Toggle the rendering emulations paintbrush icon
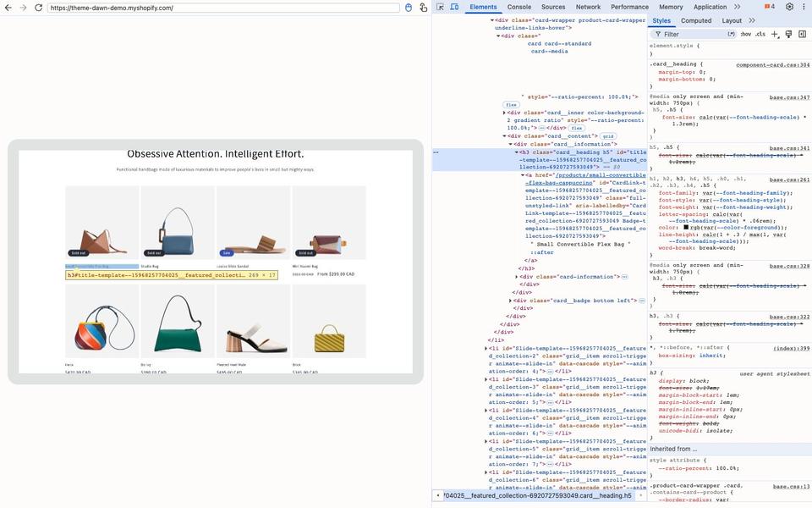Image resolution: width=812 pixels, height=508 pixels. 788,34
